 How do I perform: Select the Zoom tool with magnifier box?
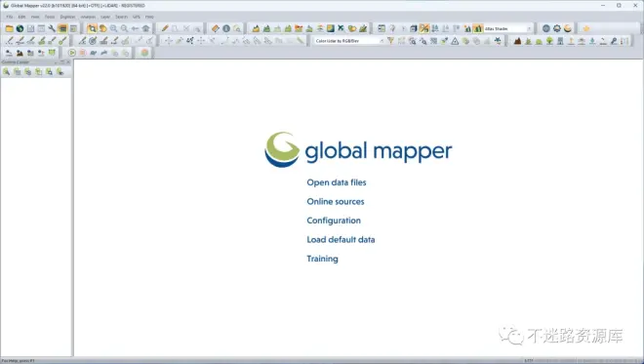(92, 28)
